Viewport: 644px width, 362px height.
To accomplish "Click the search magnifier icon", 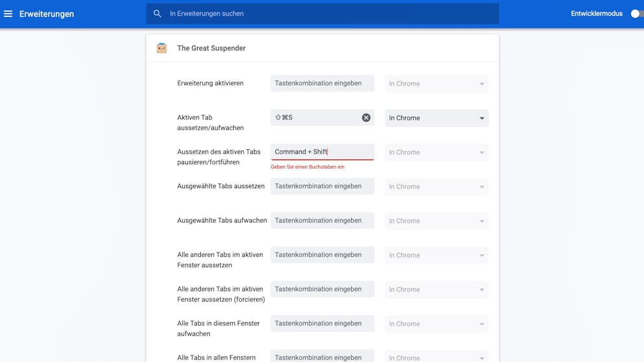I will pos(157,14).
